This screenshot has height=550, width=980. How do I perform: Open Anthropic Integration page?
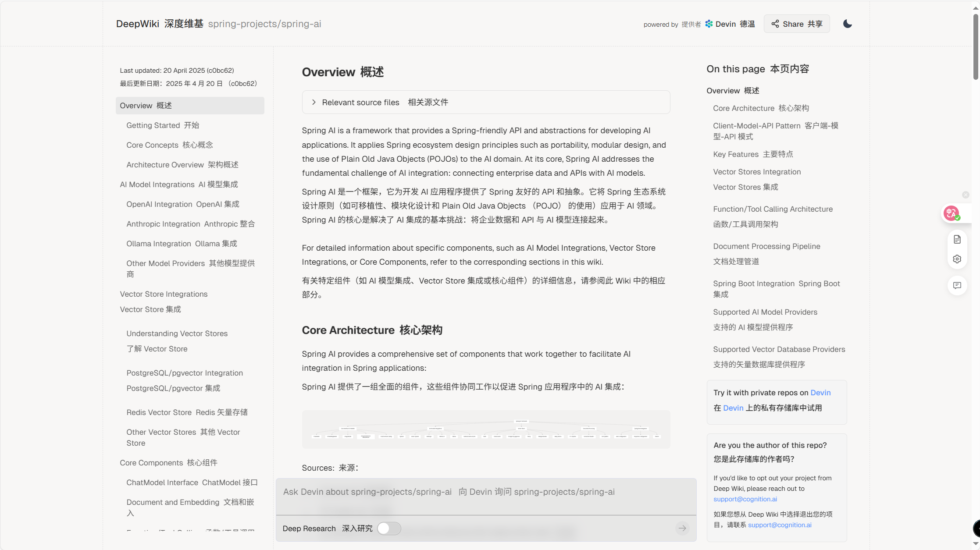pyautogui.click(x=191, y=224)
